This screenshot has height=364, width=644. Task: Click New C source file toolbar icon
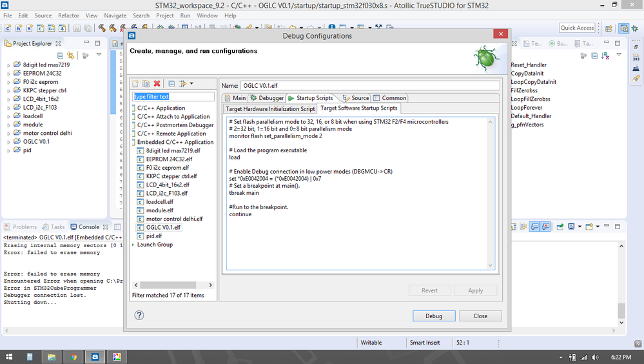[8, 28]
